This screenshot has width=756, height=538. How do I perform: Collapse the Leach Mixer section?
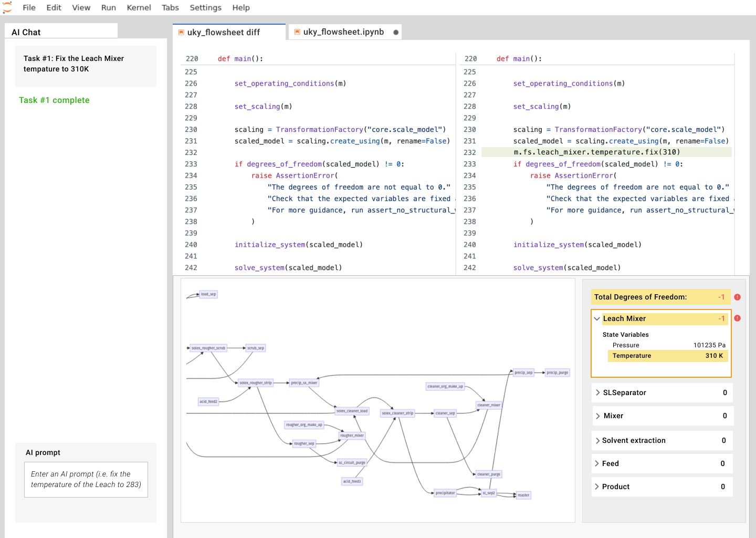click(597, 319)
